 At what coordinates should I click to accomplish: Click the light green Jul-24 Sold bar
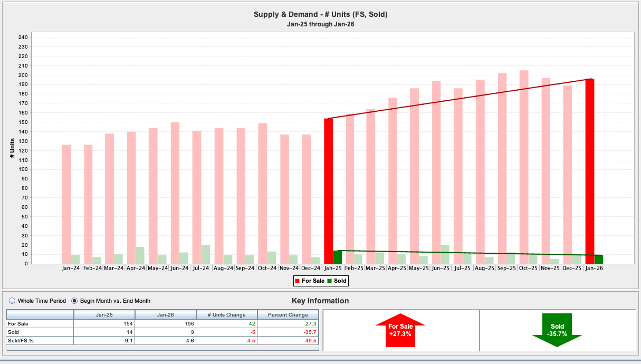(206, 254)
